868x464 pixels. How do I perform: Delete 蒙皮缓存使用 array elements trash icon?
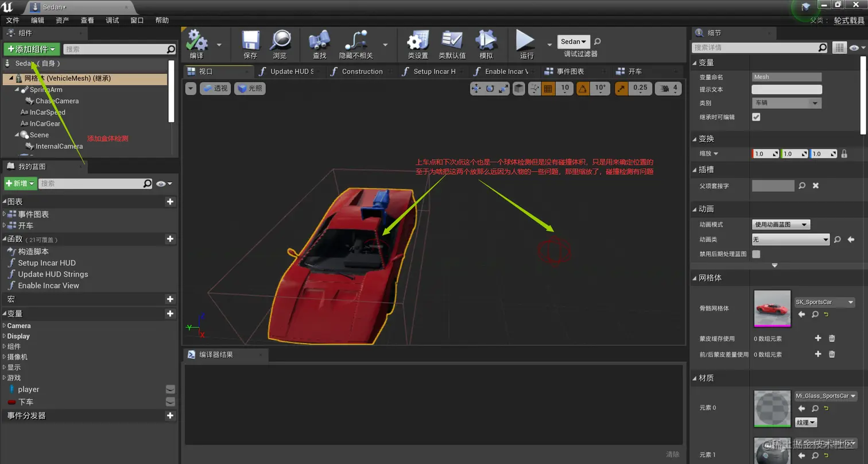click(832, 338)
